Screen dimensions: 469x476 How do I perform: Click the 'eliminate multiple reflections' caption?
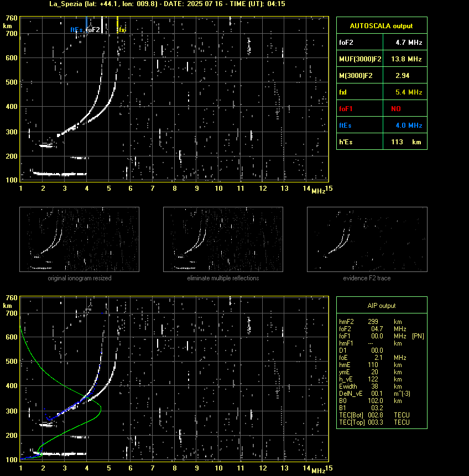(x=223, y=278)
